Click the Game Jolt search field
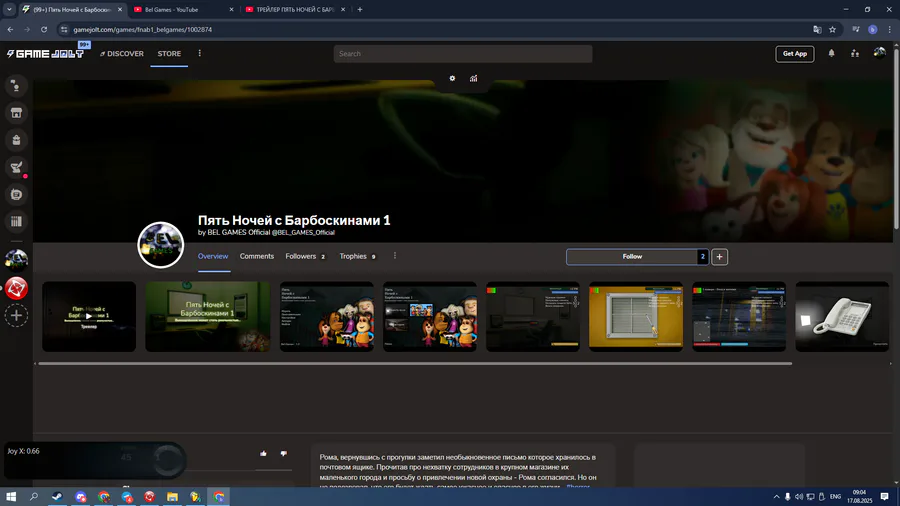900x506 pixels. click(x=463, y=53)
